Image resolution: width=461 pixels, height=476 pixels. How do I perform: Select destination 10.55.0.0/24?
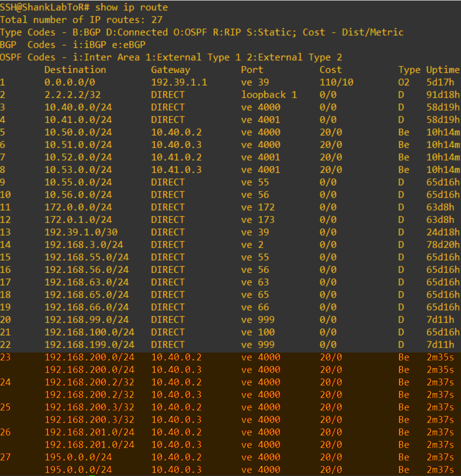tap(78, 182)
